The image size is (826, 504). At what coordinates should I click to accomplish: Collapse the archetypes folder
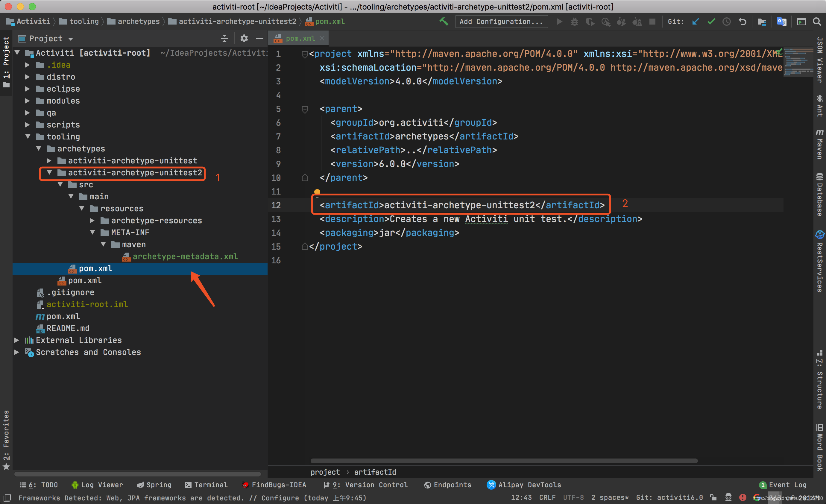[x=38, y=148]
